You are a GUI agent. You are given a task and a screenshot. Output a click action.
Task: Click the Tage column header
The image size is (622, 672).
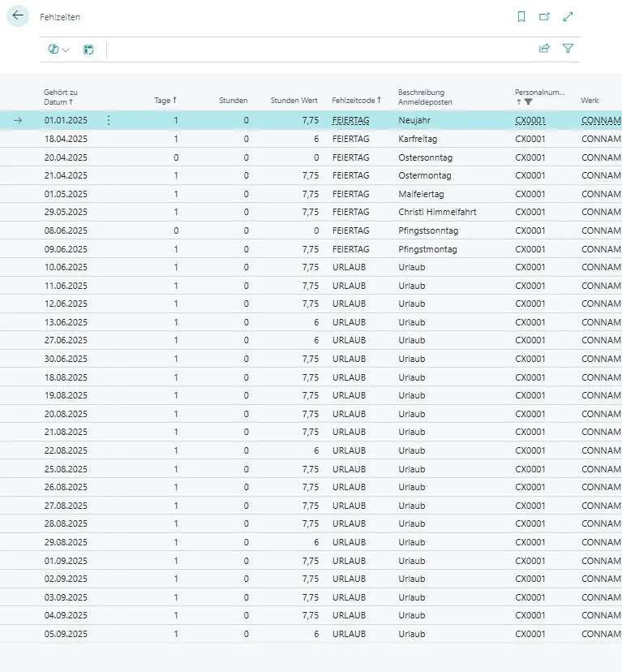point(165,101)
